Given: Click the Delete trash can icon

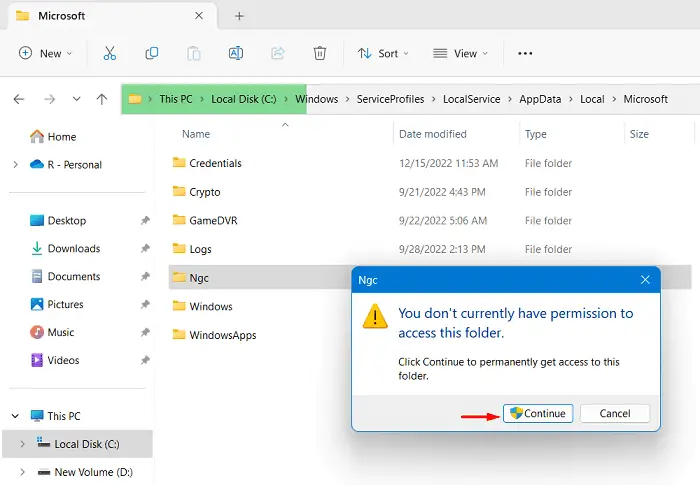Looking at the screenshot, I should tap(320, 53).
